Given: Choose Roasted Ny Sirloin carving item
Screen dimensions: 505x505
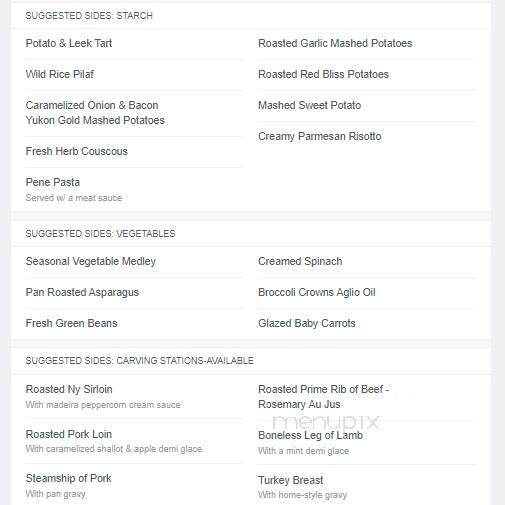Looking at the screenshot, I should click(x=69, y=389).
